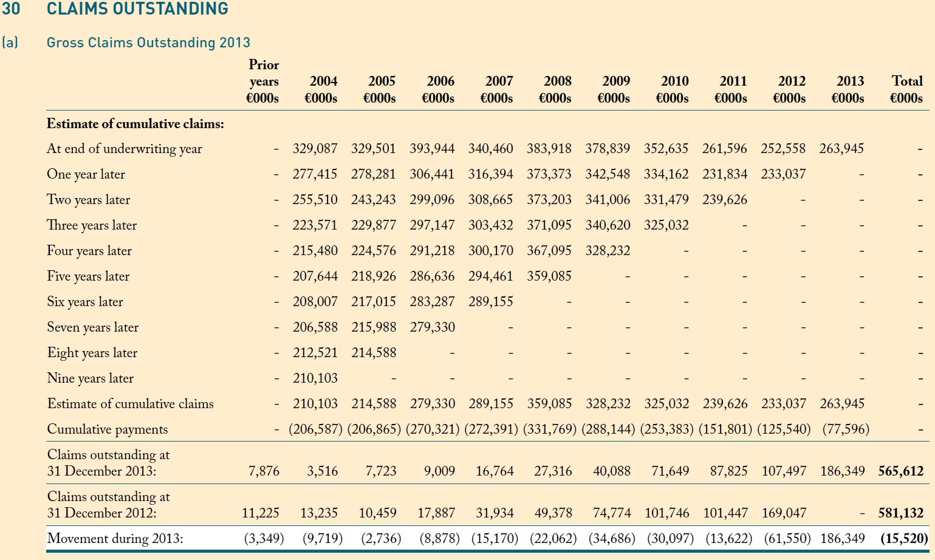Select the 2013 column header
This screenshot has width=935, height=560.
click(849, 89)
